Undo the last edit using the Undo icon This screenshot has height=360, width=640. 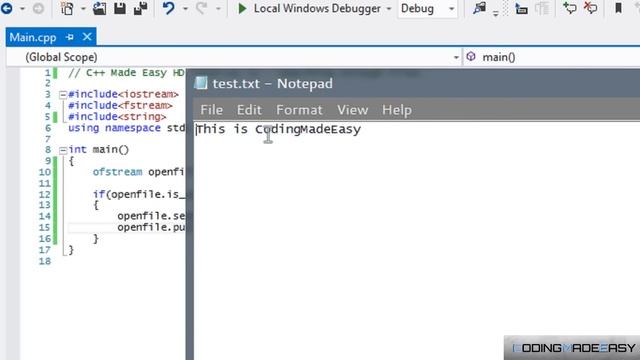(x=168, y=8)
